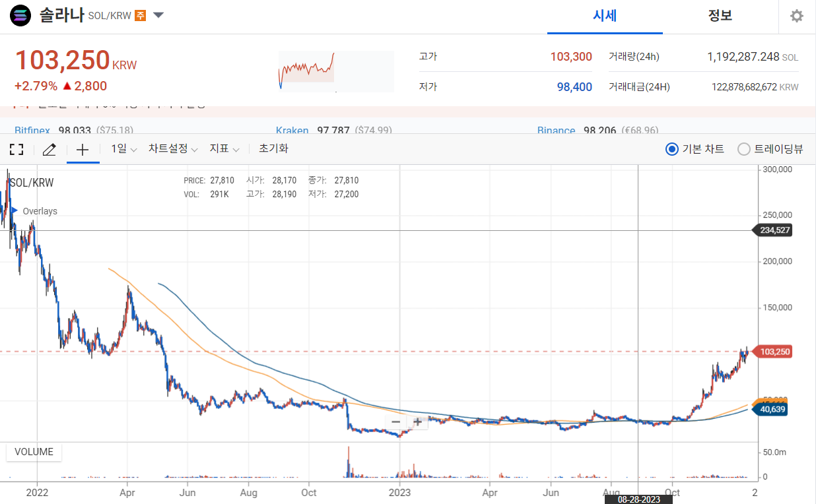816x504 pixels.
Task: Click the 40,639 moving average price tag
Action: (770, 410)
